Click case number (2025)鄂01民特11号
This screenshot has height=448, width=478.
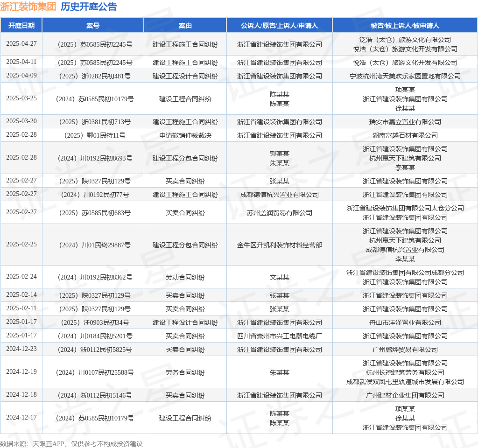pos(95,135)
